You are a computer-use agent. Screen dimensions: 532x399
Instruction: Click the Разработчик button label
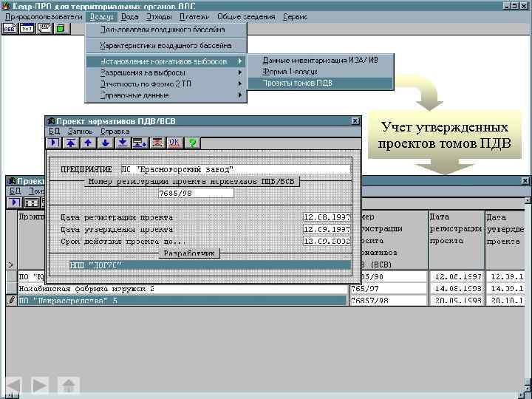[x=189, y=253]
